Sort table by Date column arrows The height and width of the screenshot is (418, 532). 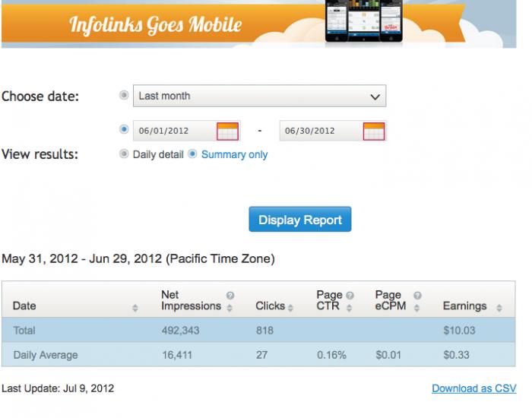[x=135, y=308]
